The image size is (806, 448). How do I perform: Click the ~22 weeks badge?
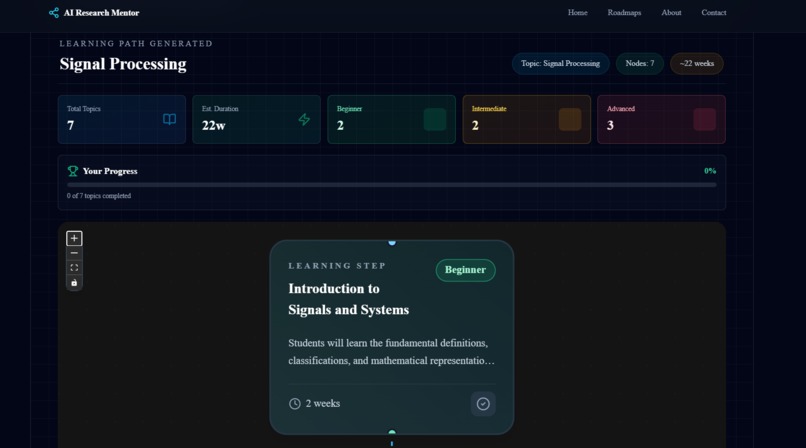697,64
